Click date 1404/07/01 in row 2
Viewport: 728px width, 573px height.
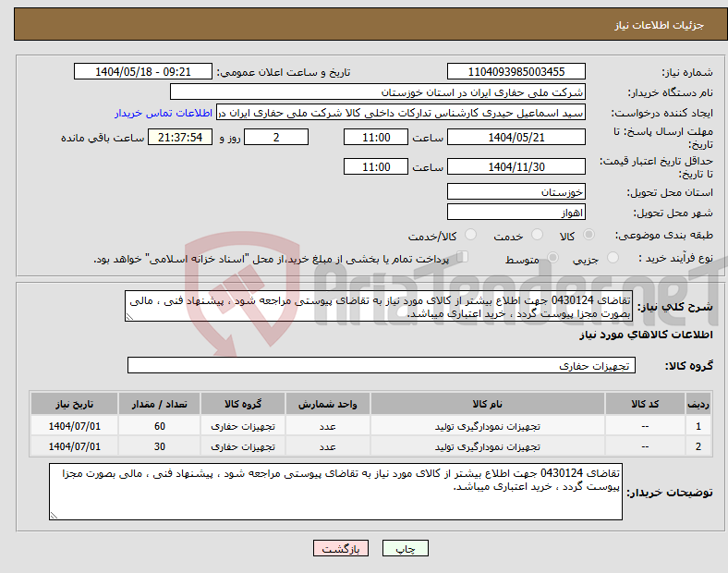74,446
